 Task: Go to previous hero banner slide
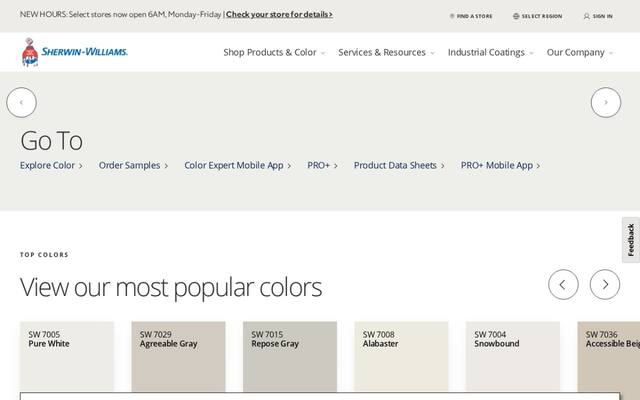21,102
